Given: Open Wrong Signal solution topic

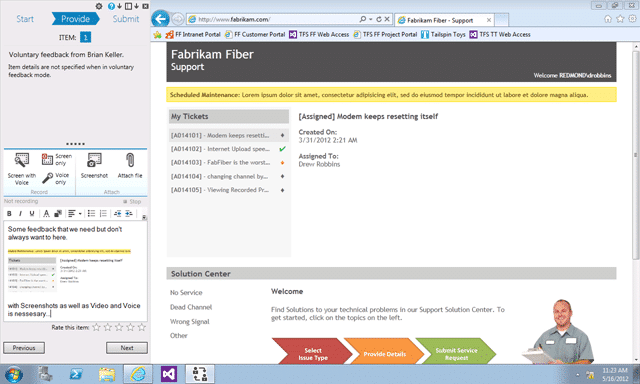Looking at the screenshot, I should [190, 322].
